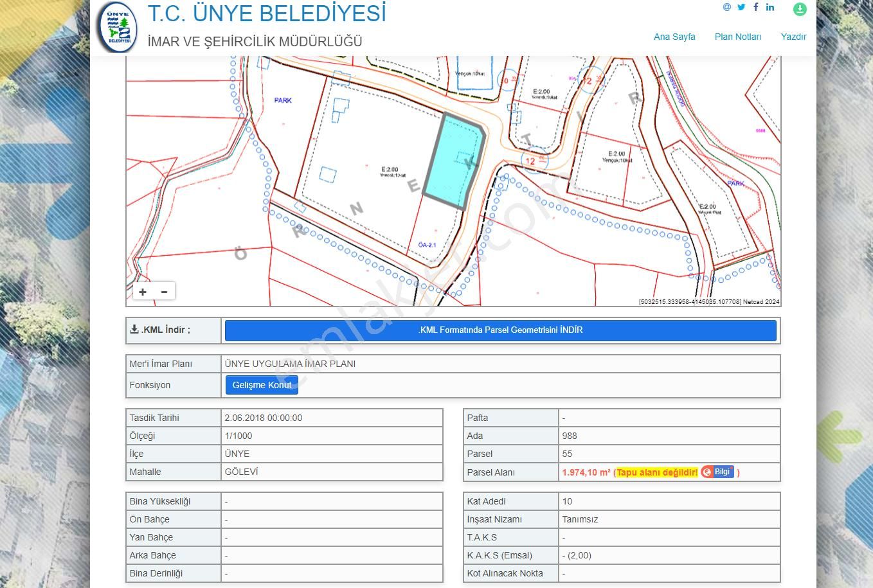Click T.C. ÜNYE BELEDİYESİ heading
The width and height of the screenshot is (873, 588).
tap(267, 13)
